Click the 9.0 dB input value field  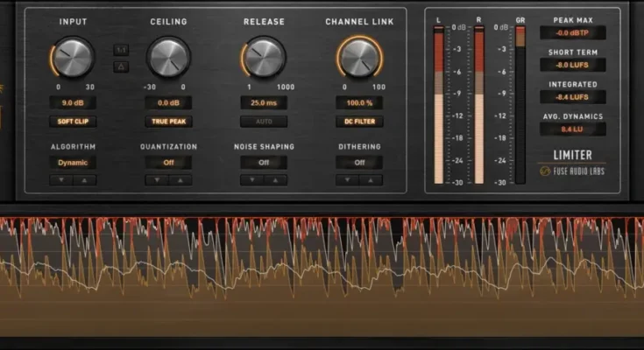(x=73, y=102)
